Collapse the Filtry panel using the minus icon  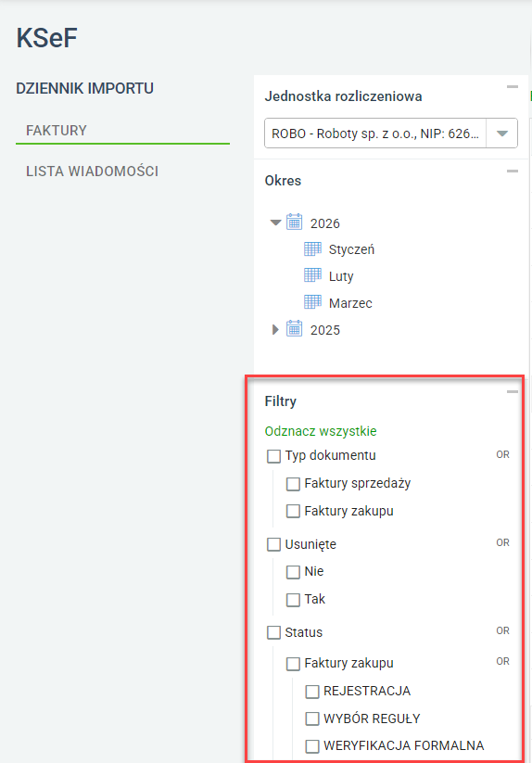click(512, 392)
